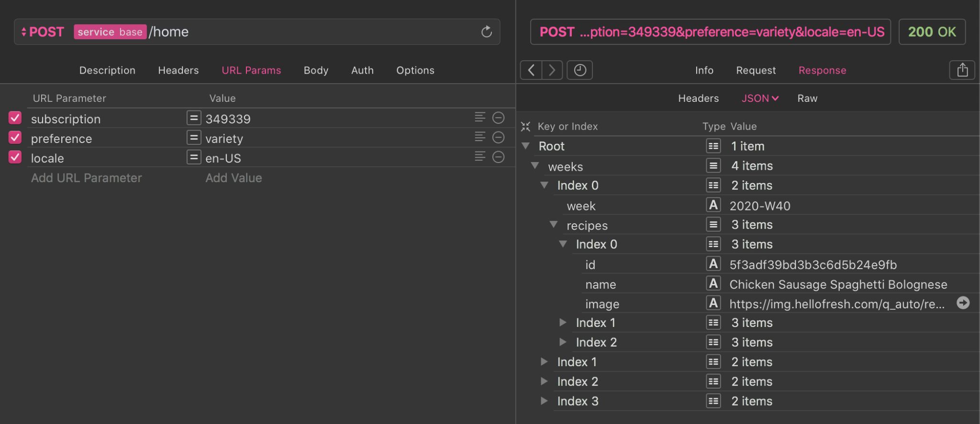
Task: Open image URL via the arrow icon
Action: pos(963,303)
